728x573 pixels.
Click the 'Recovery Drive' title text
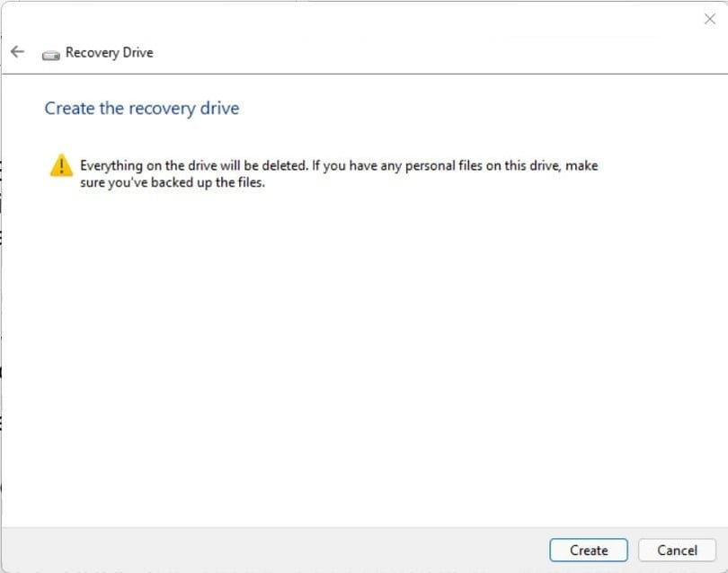pyautogui.click(x=109, y=52)
